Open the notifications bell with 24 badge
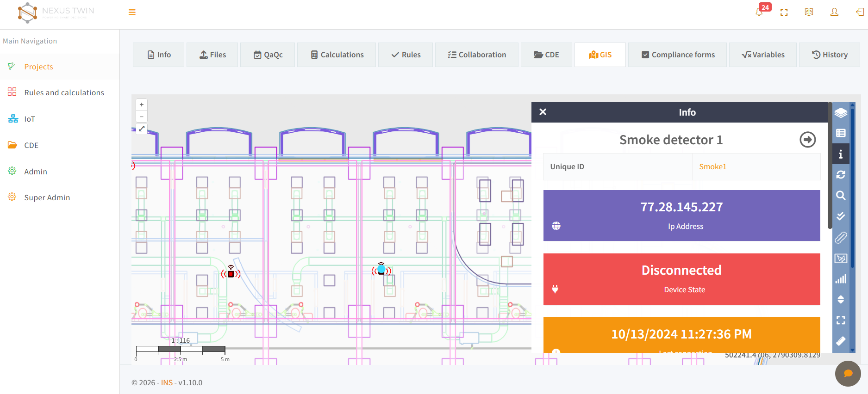 [x=760, y=12]
